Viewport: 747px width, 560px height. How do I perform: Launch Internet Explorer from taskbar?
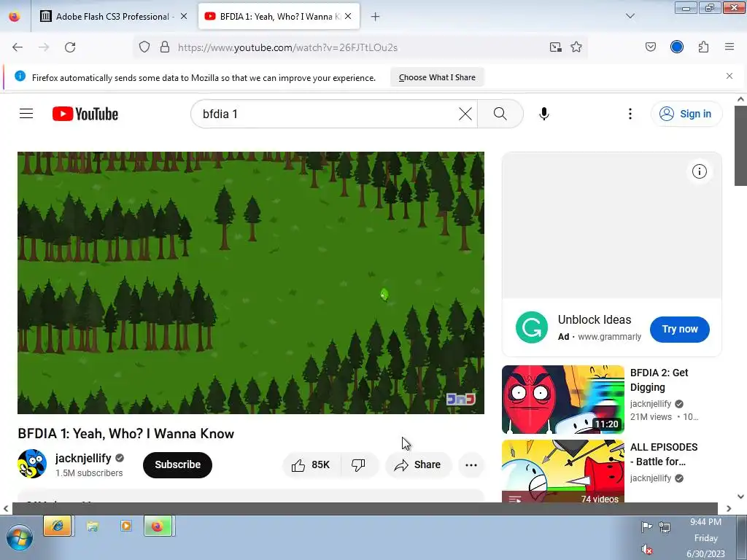click(58, 526)
